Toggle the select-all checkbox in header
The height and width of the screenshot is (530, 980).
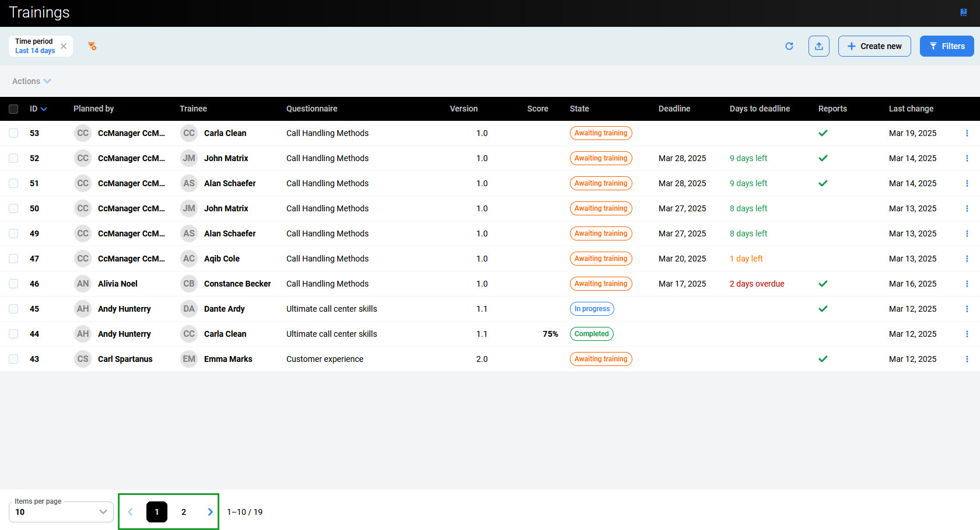(x=13, y=109)
